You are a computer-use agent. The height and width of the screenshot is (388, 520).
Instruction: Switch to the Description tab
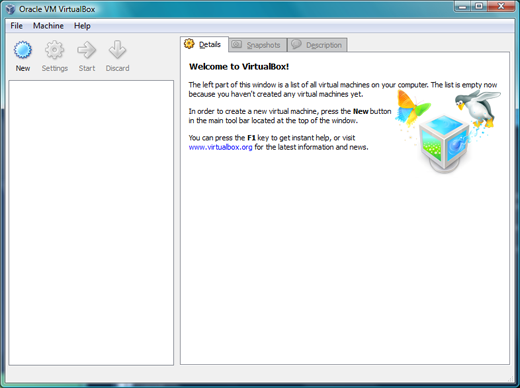click(317, 45)
